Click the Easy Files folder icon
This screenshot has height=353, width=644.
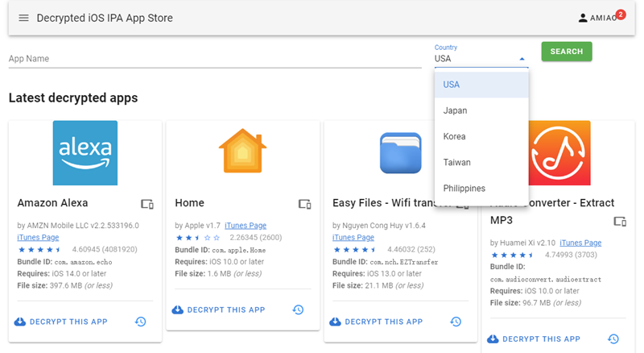(x=400, y=152)
